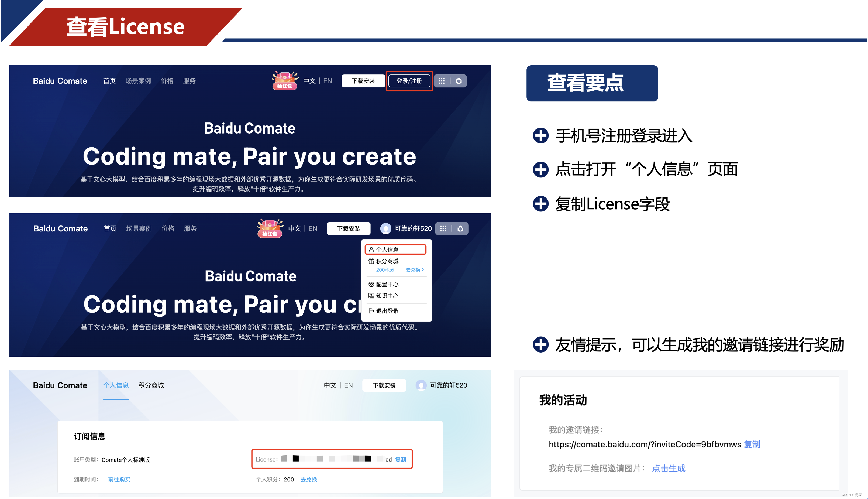Click the hexagon icon beside 登录/注册 button
The width and height of the screenshot is (868, 499).
tap(459, 81)
